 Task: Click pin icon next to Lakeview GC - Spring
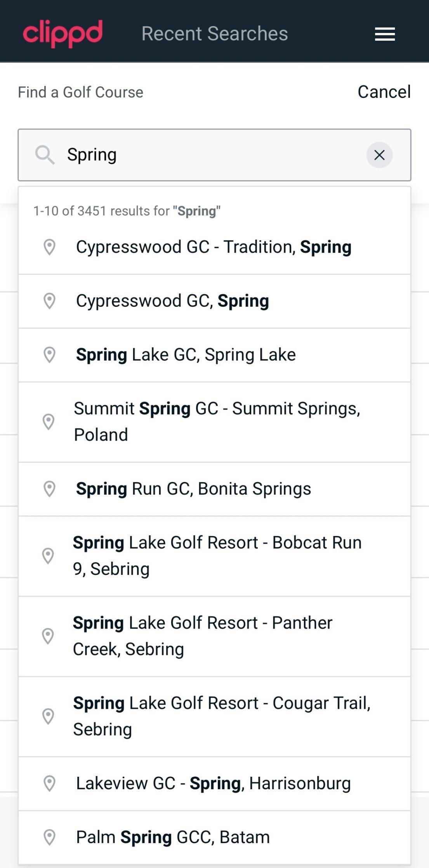(x=49, y=783)
